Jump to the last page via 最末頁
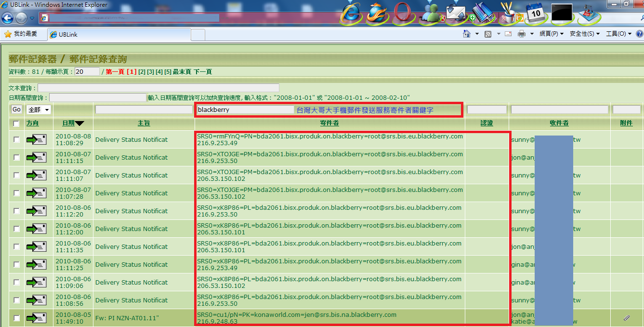This screenshot has height=327, width=644. 182,72
